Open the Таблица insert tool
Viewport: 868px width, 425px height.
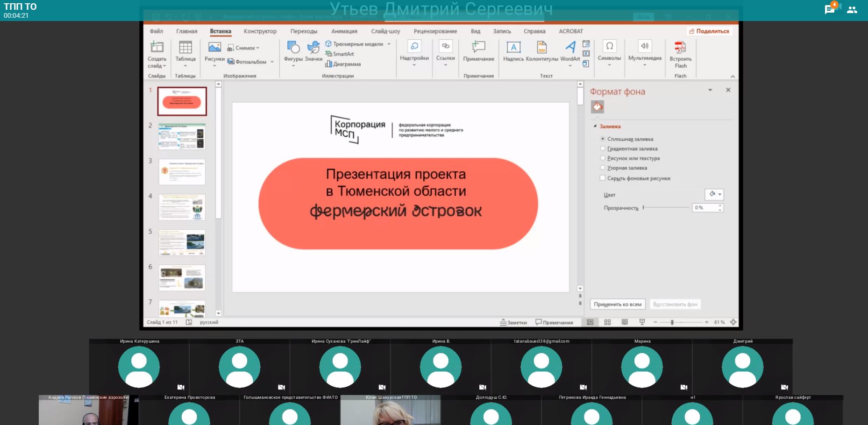185,47
